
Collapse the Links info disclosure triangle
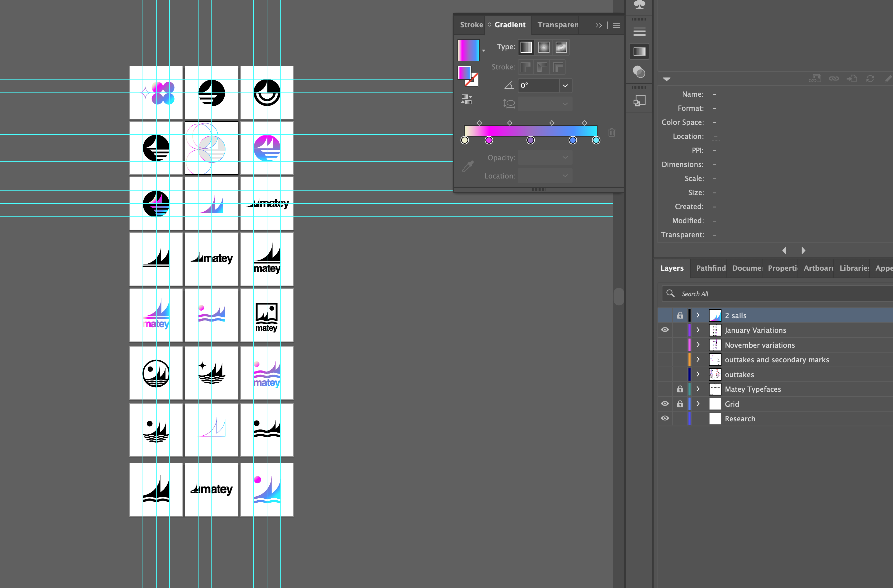click(x=666, y=79)
